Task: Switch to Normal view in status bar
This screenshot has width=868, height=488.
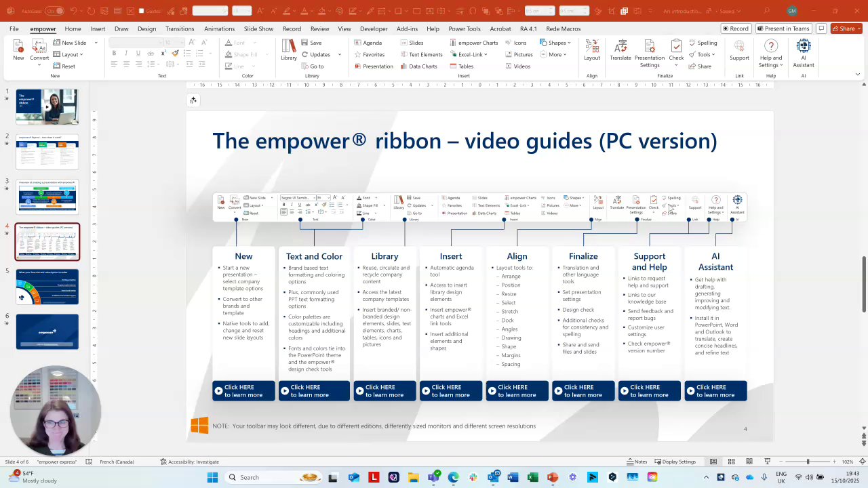Action: [713, 462]
